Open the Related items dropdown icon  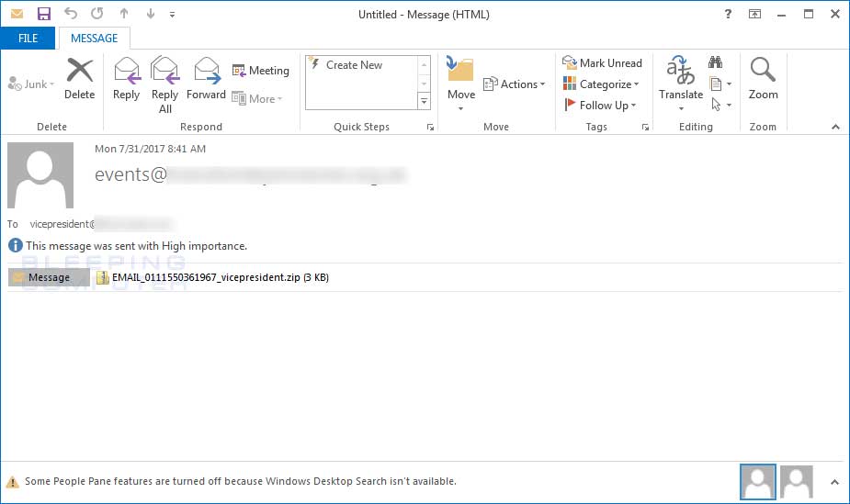click(720, 84)
